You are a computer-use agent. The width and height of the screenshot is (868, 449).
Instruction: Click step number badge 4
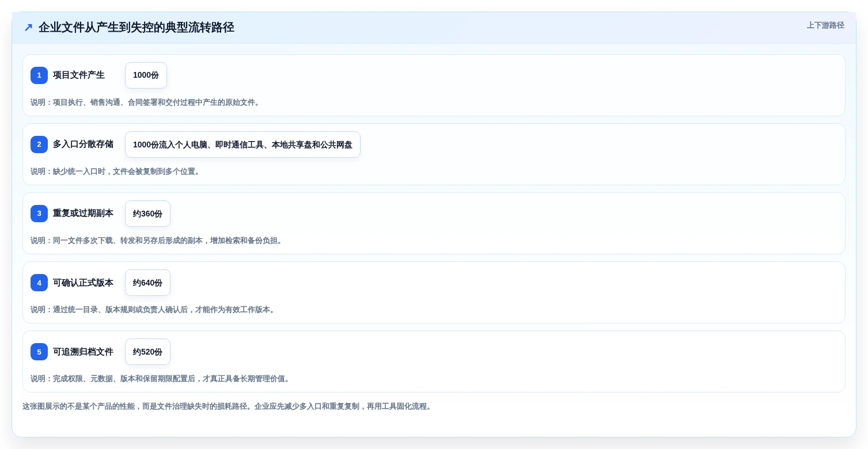[x=39, y=283]
